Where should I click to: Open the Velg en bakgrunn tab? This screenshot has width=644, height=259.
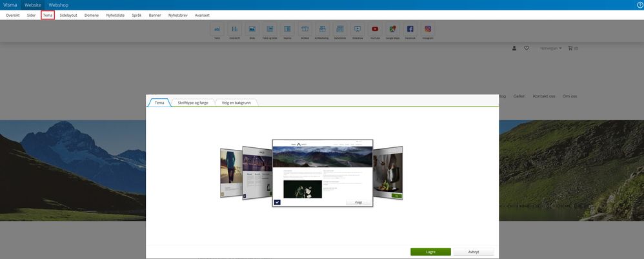236,103
